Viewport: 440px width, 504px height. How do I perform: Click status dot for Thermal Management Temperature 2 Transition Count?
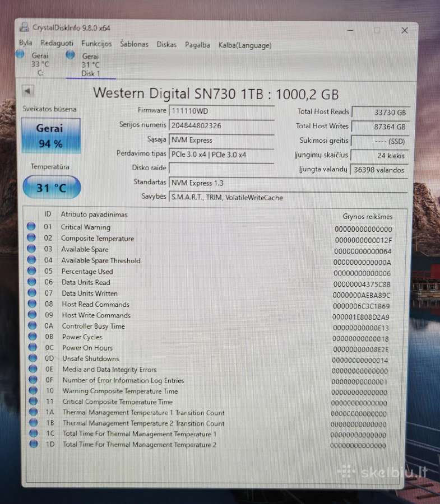(34, 422)
